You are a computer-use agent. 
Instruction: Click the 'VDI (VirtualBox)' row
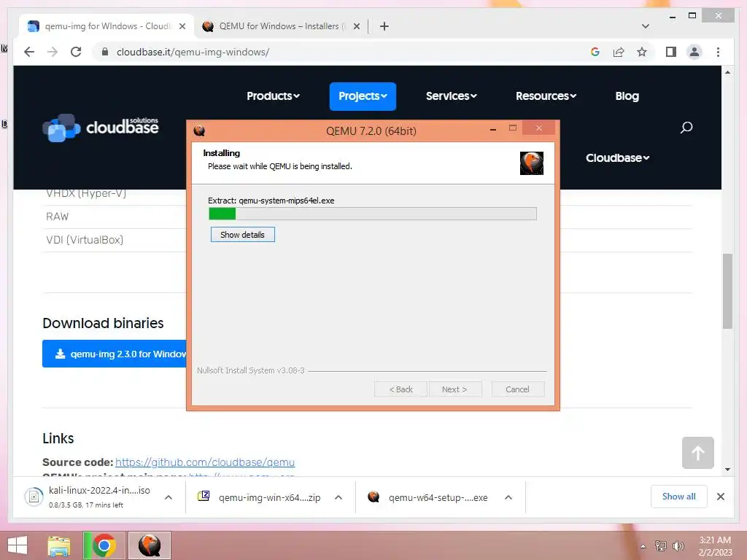(115, 240)
